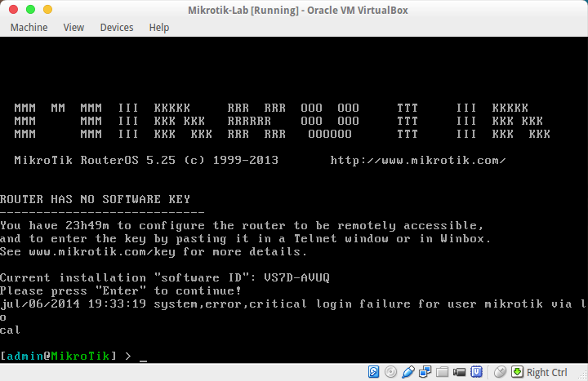This screenshot has width=588, height=381.
Task: Click the optical disc status icon
Action: tap(390, 372)
